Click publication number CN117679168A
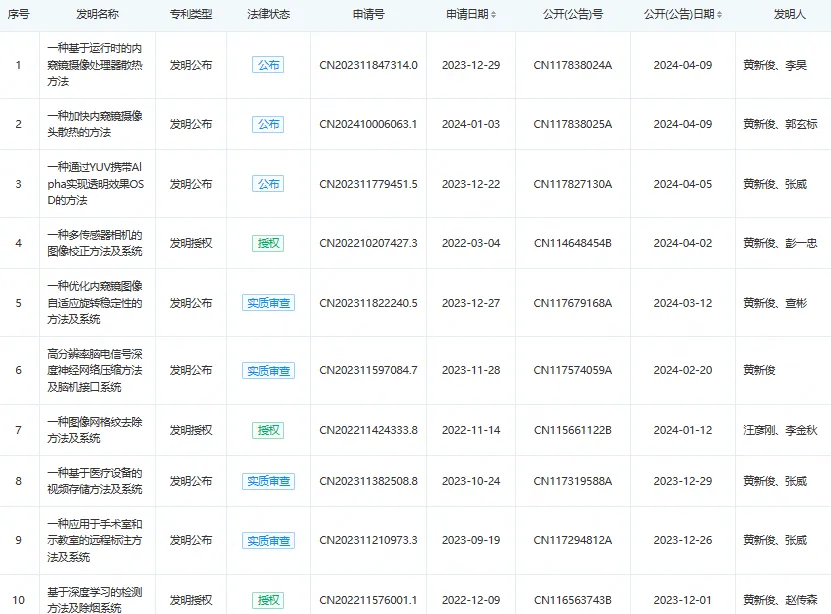The width and height of the screenshot is (831, 614). pos(573,303)
